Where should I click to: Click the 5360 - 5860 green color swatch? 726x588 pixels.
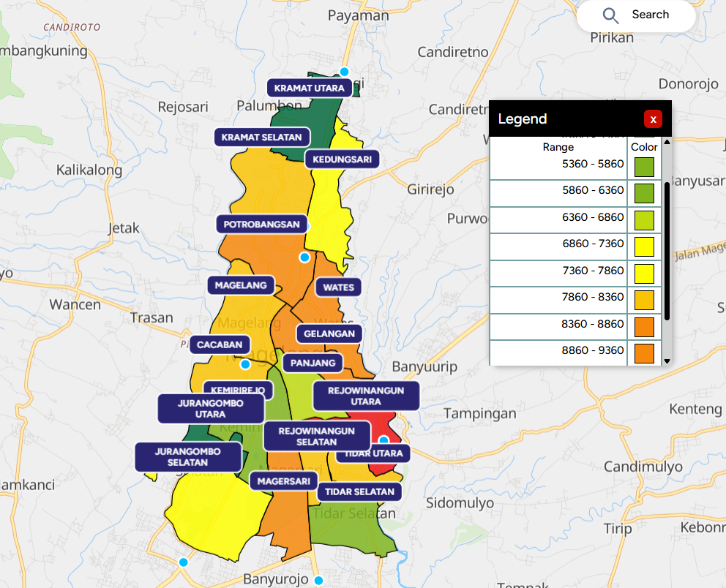coord(644,167)
